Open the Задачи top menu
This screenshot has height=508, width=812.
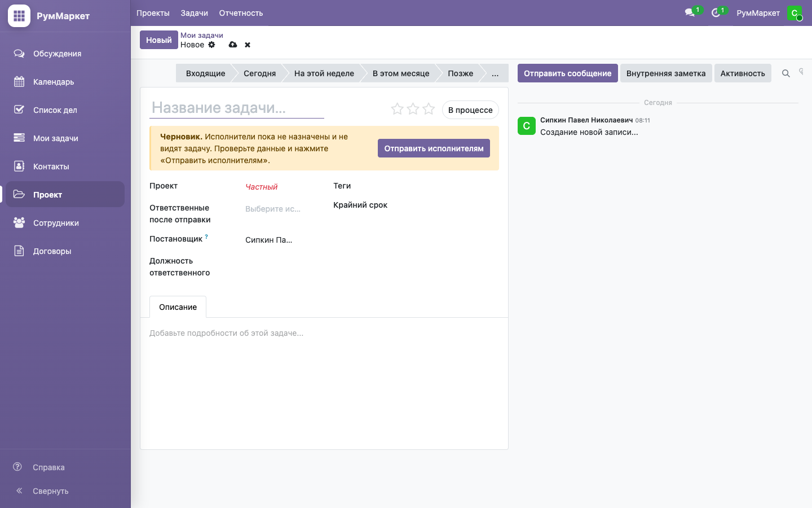pos(195,13)
